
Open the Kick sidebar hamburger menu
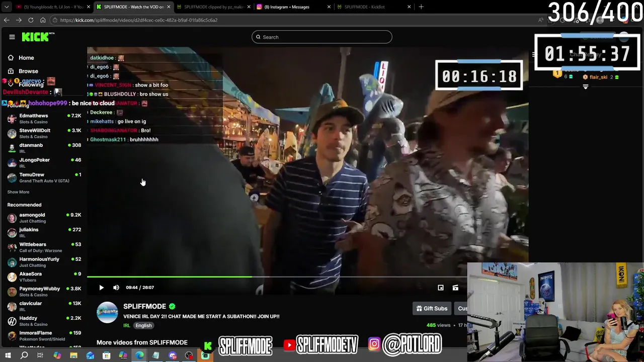click(12, 37)
